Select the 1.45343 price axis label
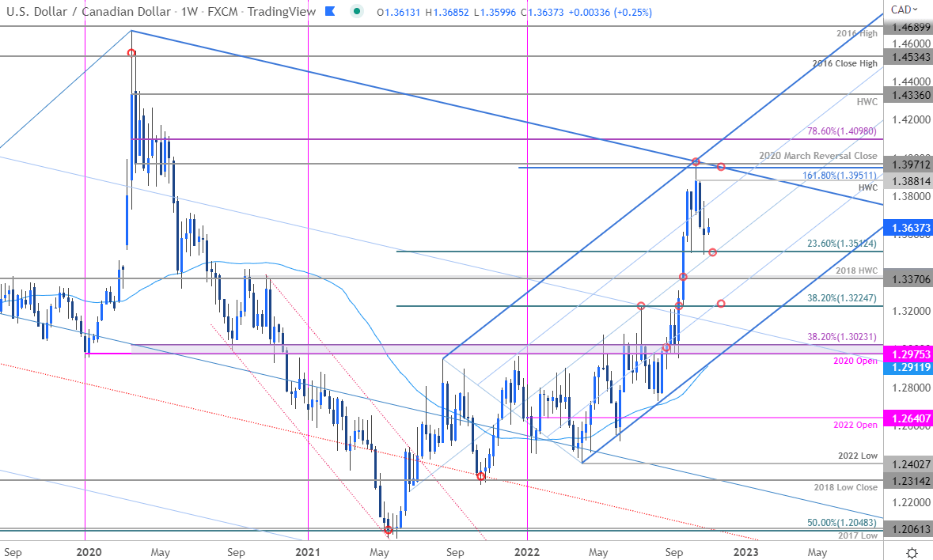This screenshot has height=560, width=933. tap(908, 56)
